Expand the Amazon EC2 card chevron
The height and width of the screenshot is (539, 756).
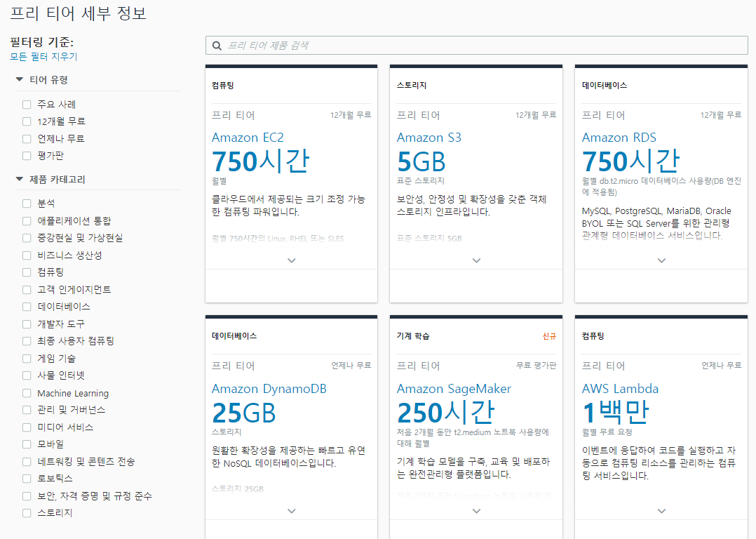(x=291, y=260)
